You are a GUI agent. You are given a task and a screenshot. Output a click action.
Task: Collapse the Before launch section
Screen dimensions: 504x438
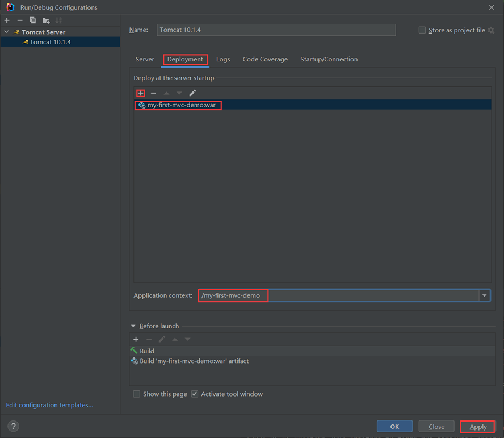133,326
